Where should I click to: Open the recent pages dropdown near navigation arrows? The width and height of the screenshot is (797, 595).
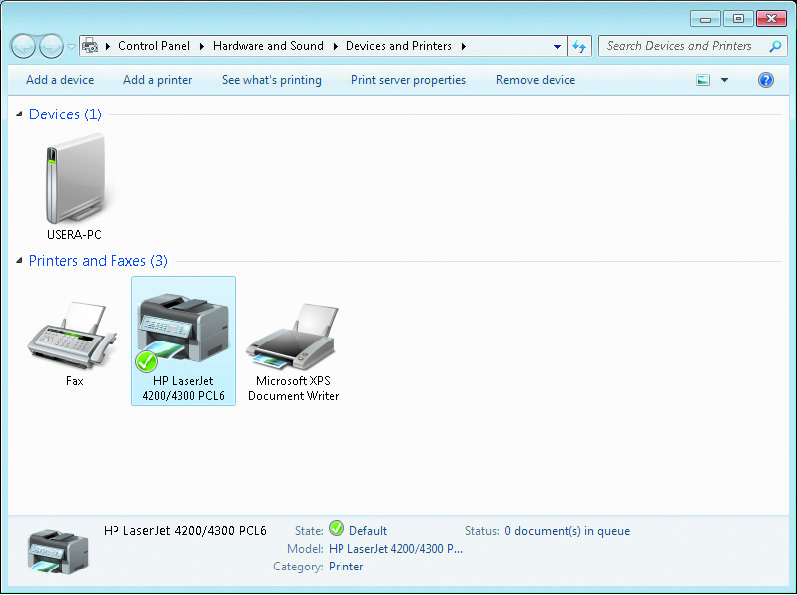tap(72, 47)
